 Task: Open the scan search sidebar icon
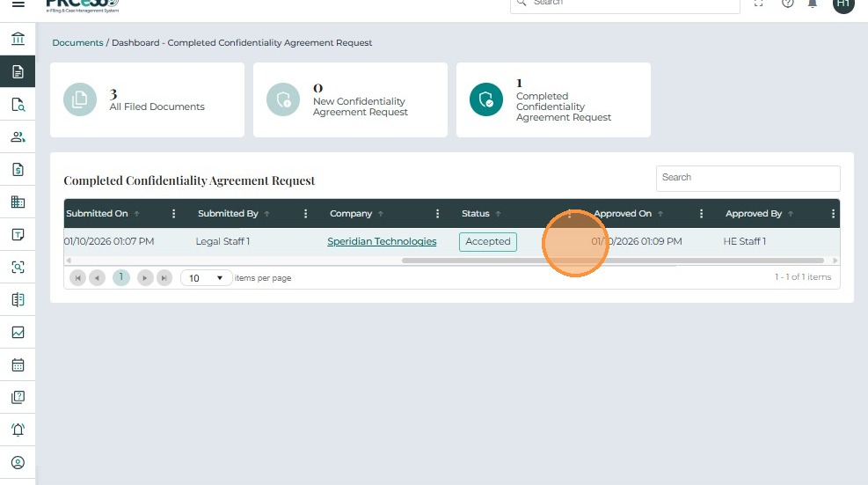coord(18,268)
